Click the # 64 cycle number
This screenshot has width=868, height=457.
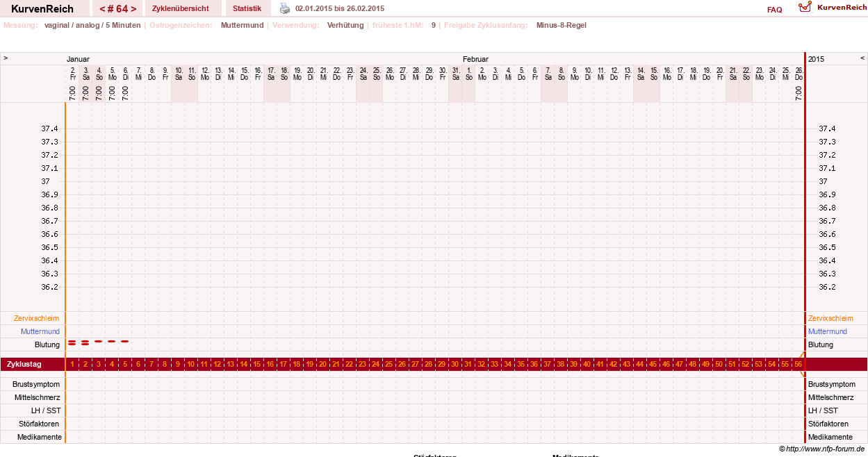[x=118, y=9]
